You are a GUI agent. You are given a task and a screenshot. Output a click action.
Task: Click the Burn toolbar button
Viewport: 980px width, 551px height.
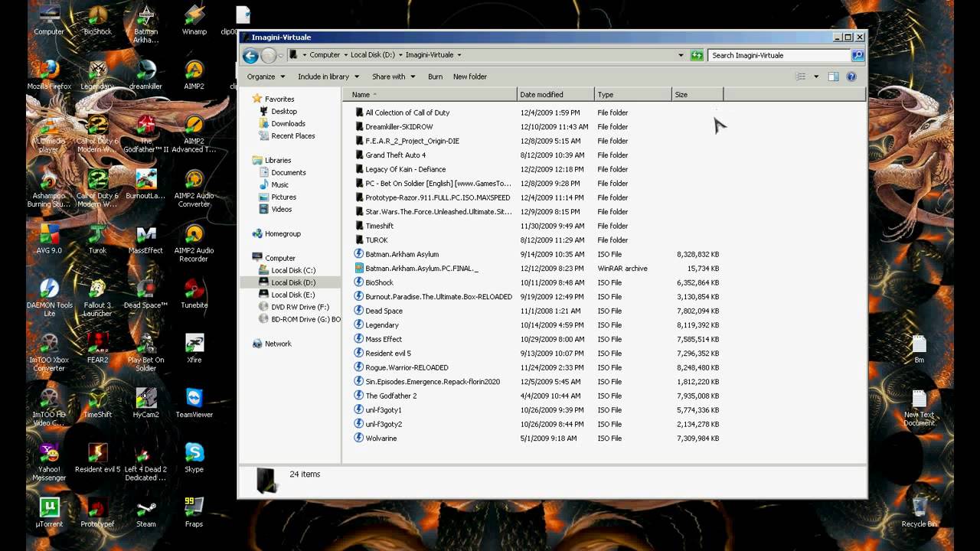point(435,77)
